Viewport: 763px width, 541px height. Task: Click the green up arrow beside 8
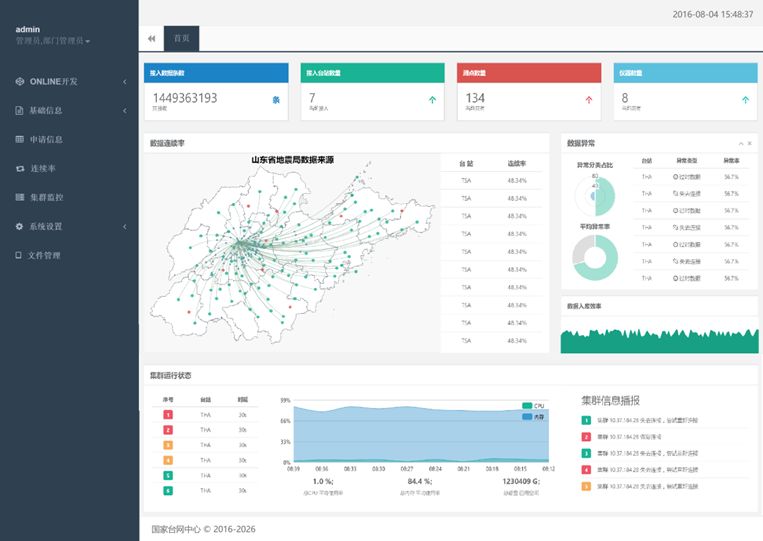[745, 99]
